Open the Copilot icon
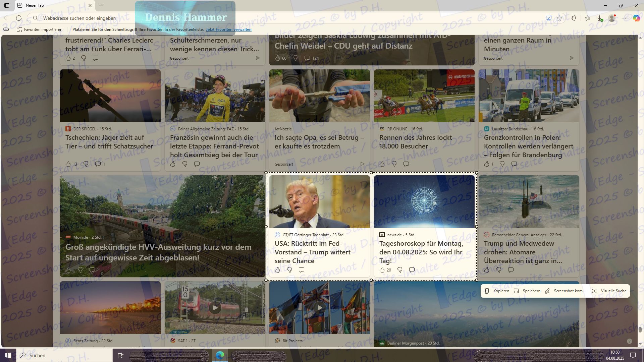 [x=636, y=18]
